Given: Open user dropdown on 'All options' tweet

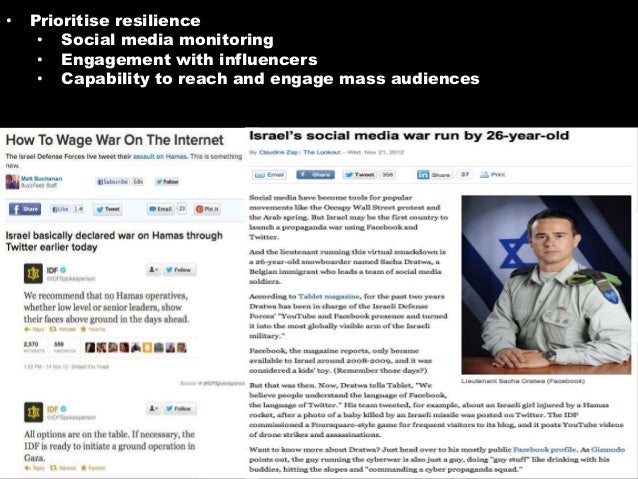Looking at the screenshot, I should click(154, 408).
